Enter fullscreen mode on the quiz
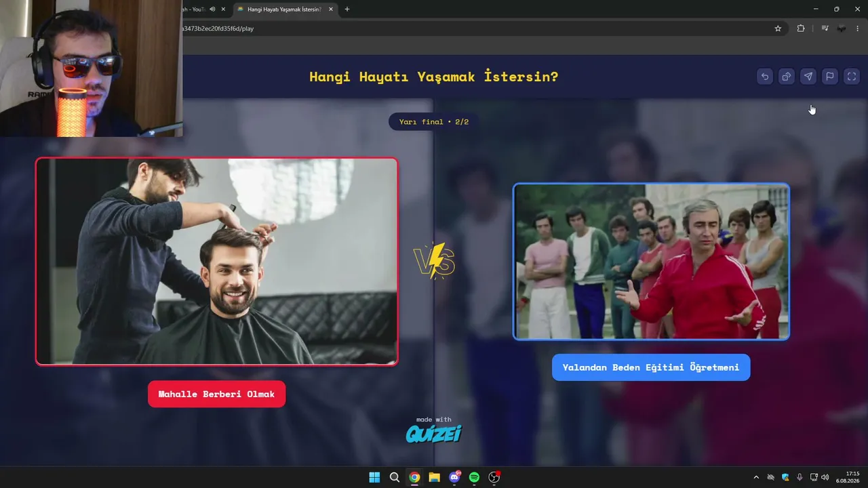This screenshot has height=488, width=868. [x=852, y=77]
